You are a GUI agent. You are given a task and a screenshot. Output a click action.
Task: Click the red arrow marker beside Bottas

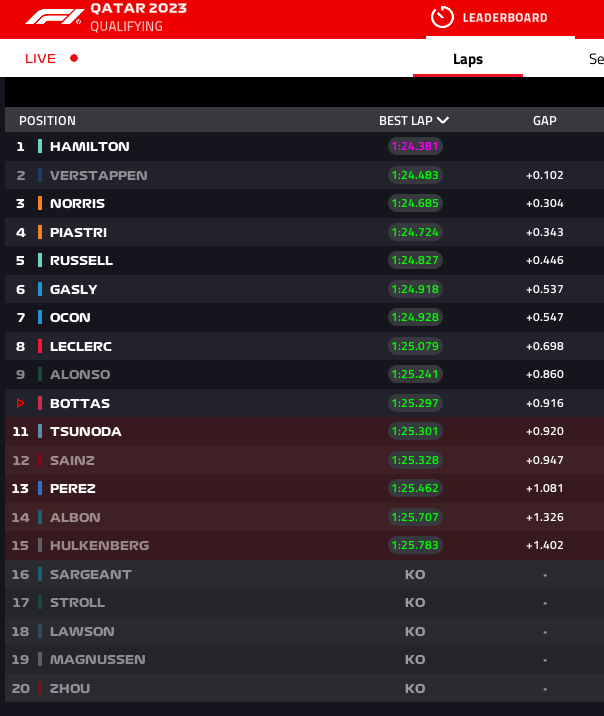click(x=20, y=403)
